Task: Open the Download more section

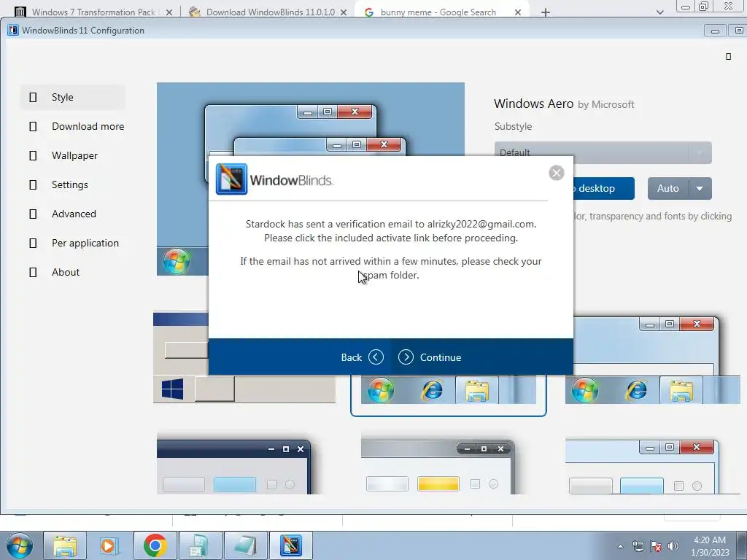Action: (x=73, y=126)
